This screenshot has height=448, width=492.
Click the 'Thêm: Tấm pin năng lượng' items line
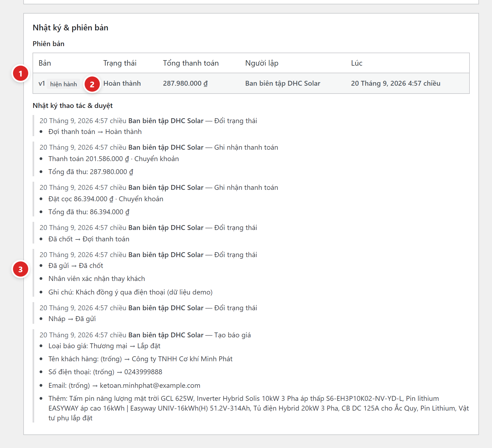click(258, 408)
